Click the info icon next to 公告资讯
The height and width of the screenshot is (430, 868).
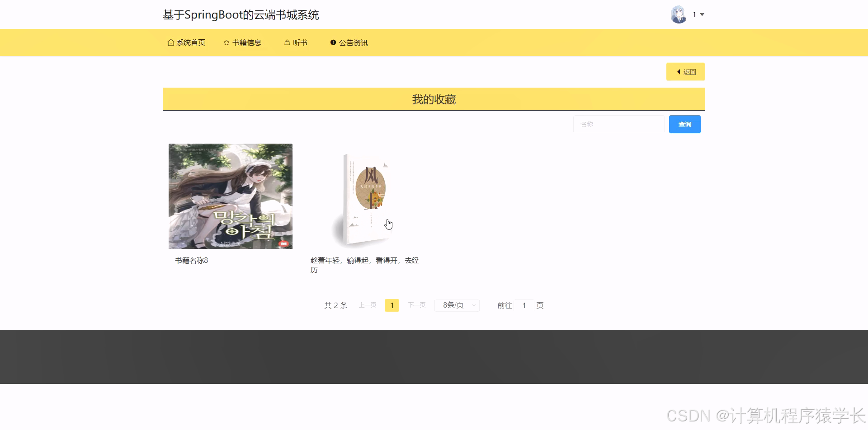(x=334, y=42)
